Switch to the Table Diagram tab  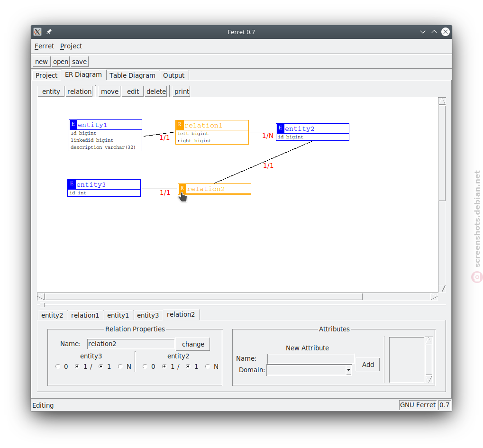(132, 75)
